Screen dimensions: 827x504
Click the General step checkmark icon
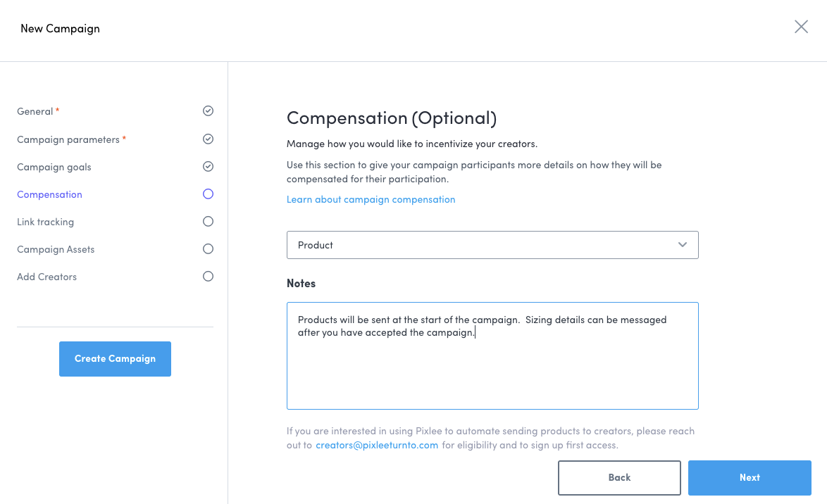[x=208, y=111]
